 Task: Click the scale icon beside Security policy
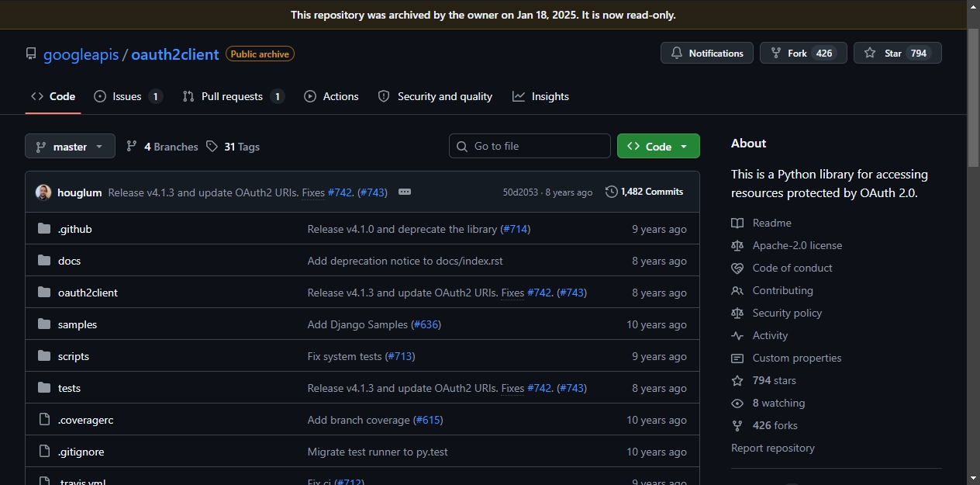[737, 313]
